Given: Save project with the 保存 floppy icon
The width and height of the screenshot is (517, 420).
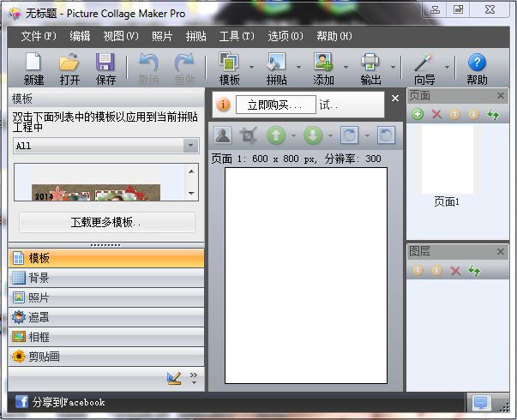Looking at the screenshot, I should coord(105,63).
